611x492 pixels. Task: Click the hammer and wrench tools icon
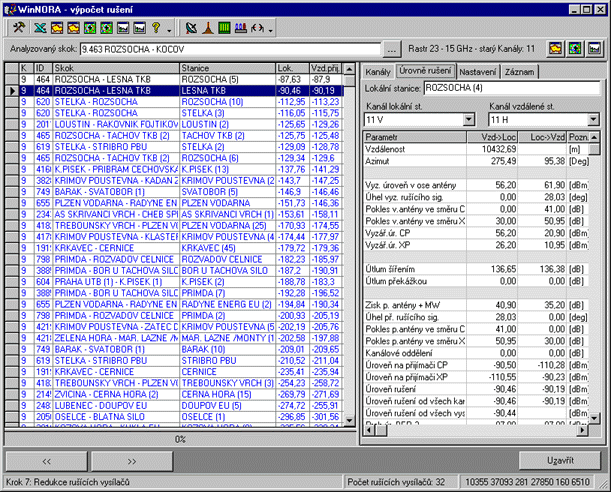tap(19, 26)
